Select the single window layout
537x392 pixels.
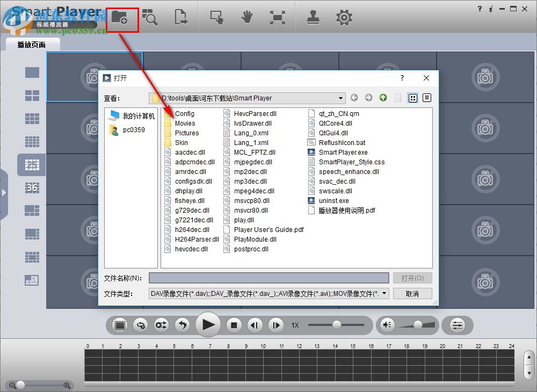coord(32,72)
